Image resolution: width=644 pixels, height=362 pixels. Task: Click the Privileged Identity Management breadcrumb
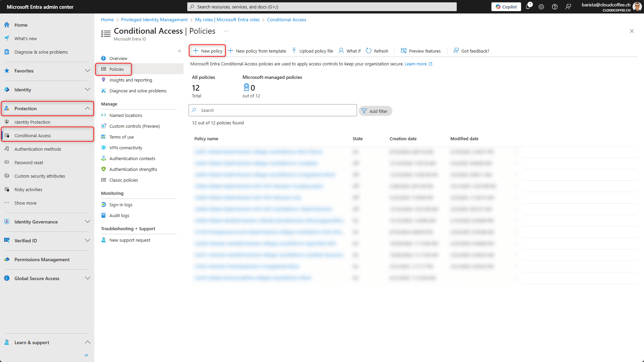point(154,20)
